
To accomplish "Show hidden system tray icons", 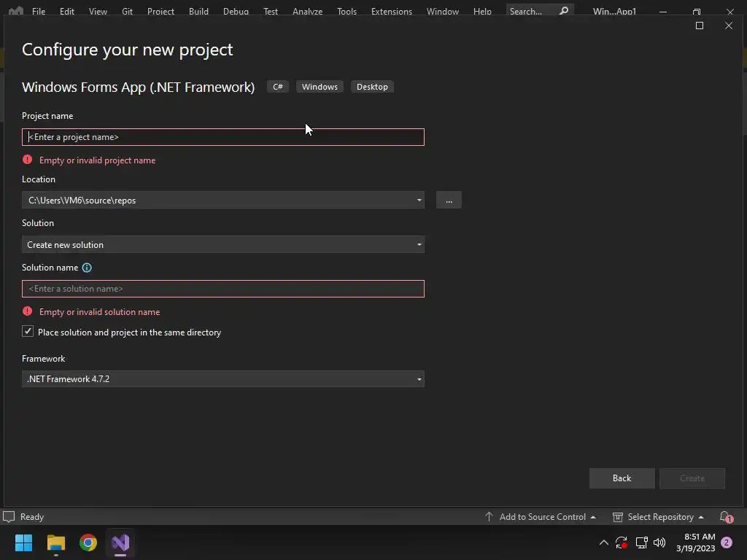I will pos(603,542).
